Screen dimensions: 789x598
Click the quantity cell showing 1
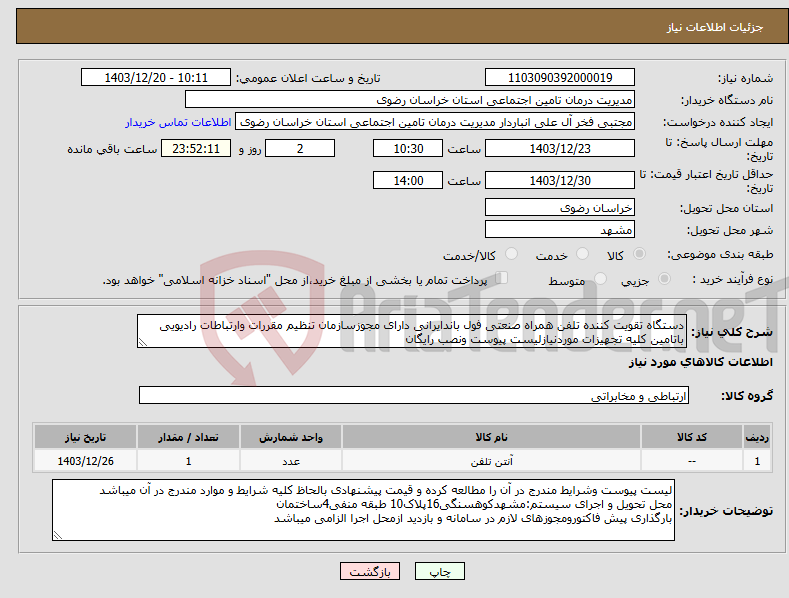[x=188, y=461]
